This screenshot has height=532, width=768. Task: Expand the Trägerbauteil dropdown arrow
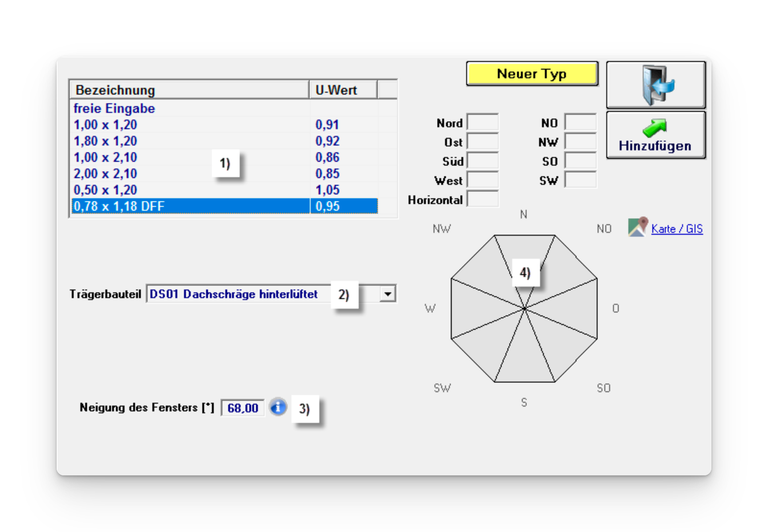click(387, 294)
